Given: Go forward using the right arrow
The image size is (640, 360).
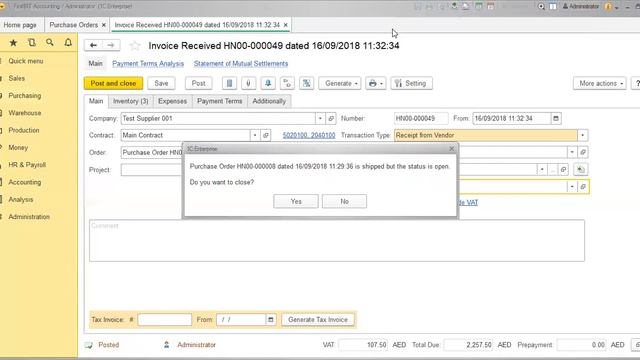Looking at the screenshot, I should tap(111, 45).
